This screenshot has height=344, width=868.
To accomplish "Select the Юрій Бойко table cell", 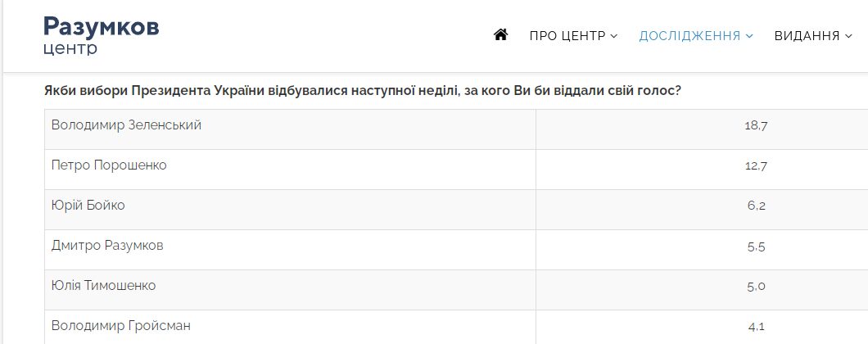I will (290, 210).
